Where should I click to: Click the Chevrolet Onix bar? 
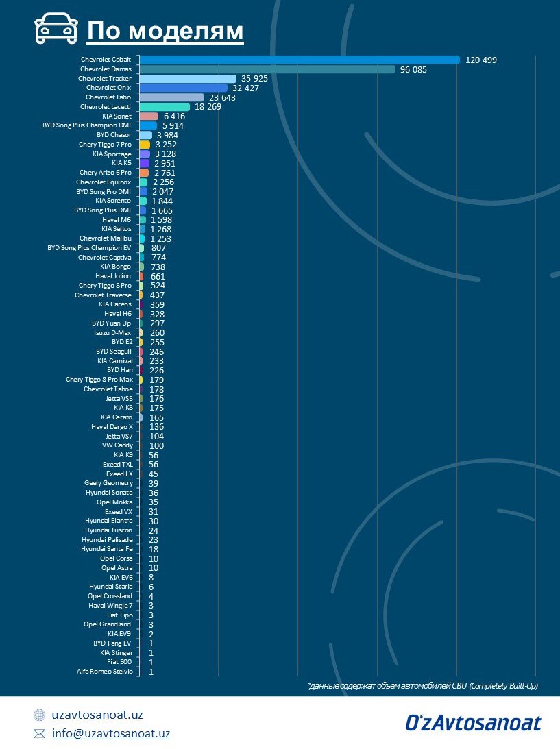click(183, 88)
